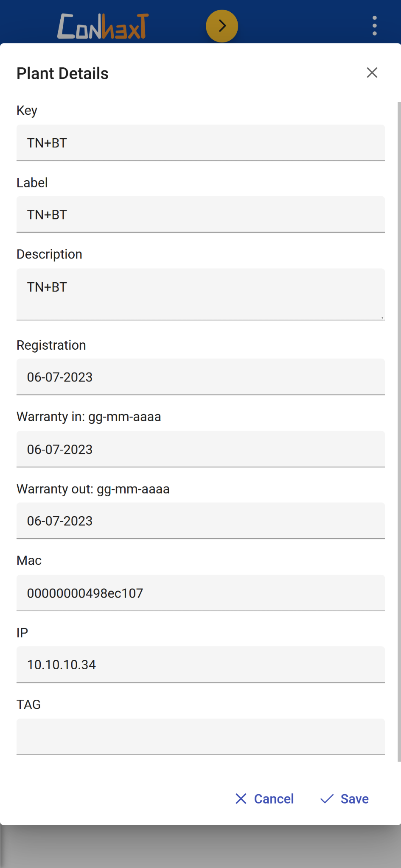
Task: Click the empty TAG field
Action: pyautogui.click(x=200, y=737)
